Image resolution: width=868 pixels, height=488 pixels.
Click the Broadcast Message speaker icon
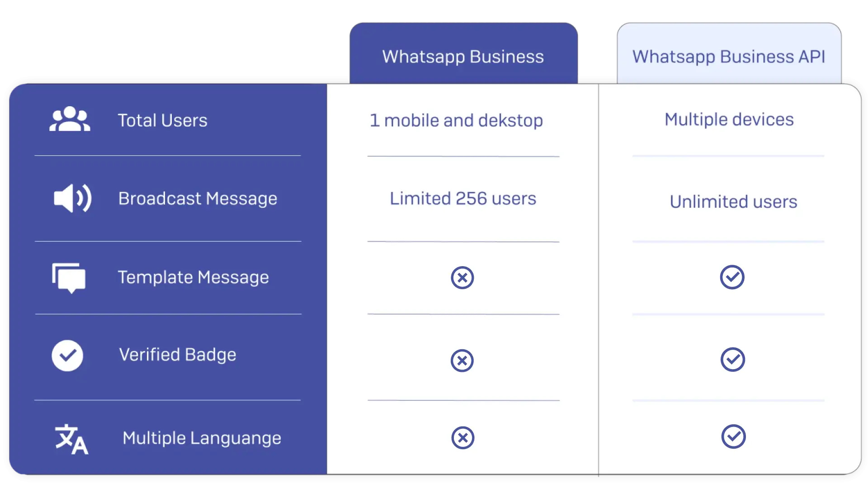click(71, 198)
